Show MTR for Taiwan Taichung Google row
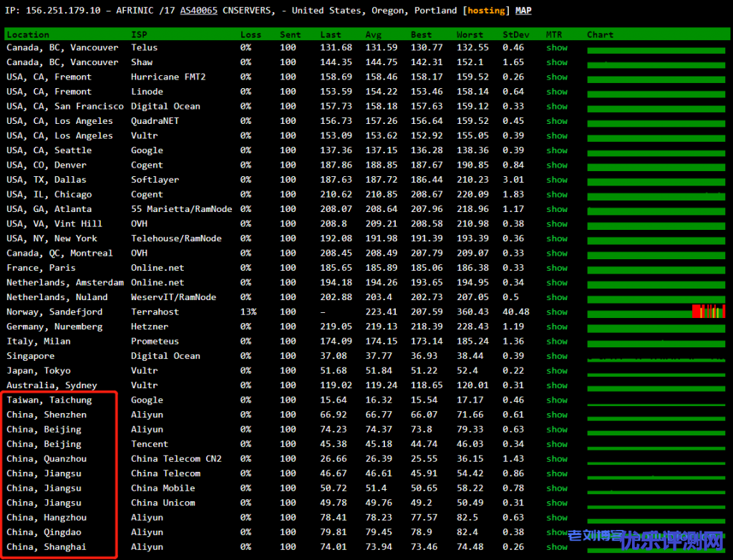This screenshot has height=560, width=733. click(x=556, y=400)
